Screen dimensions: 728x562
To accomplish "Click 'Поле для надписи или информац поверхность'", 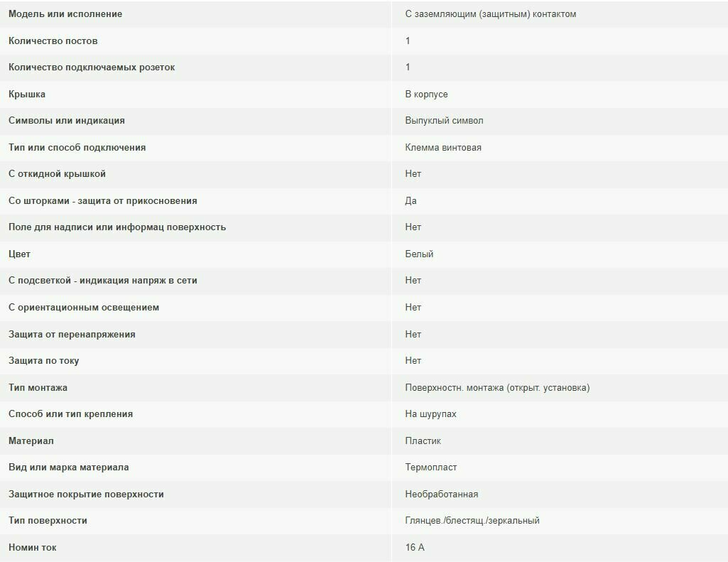I will point(117,227).
